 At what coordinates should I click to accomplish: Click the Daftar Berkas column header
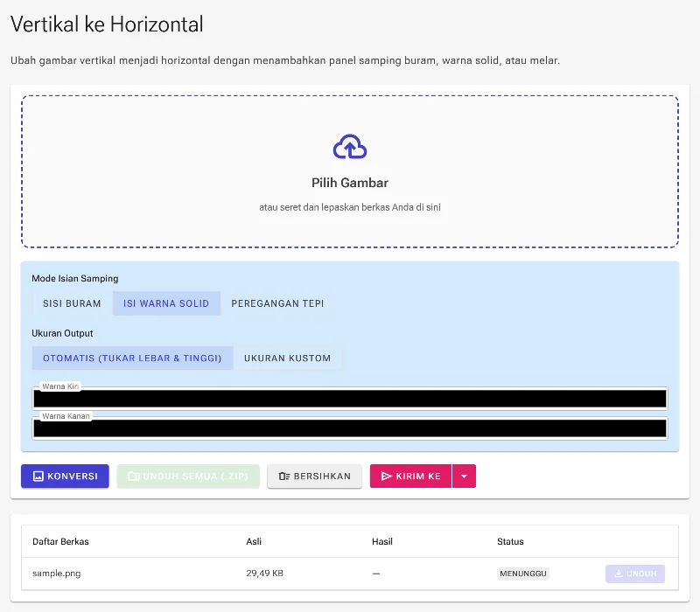click(60, 541)
